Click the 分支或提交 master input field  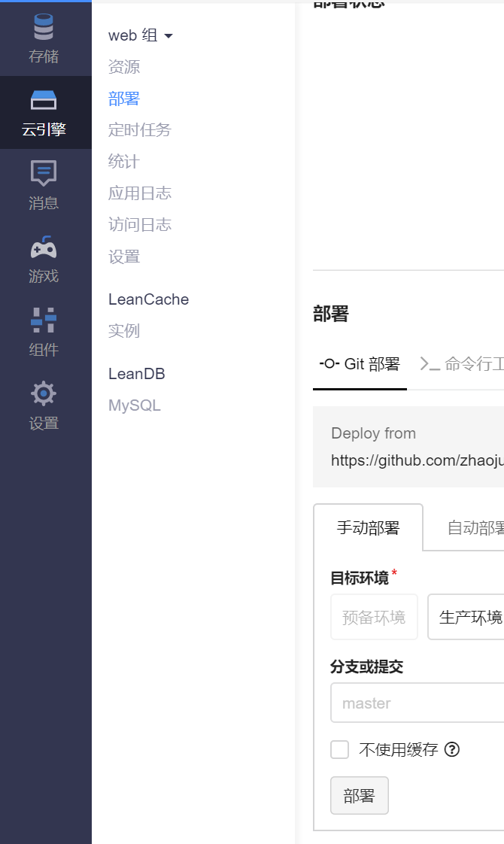pos(417,703)
